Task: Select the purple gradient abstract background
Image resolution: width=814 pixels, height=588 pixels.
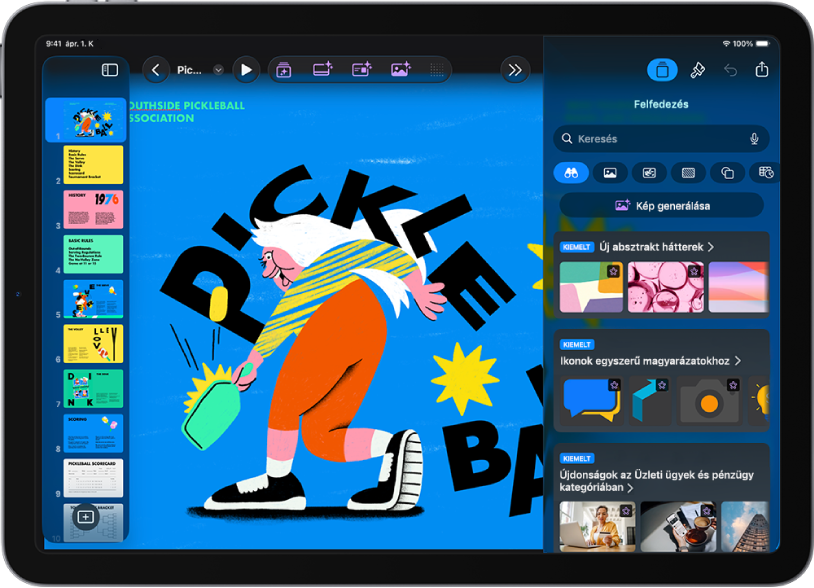Action: (738, 287)
